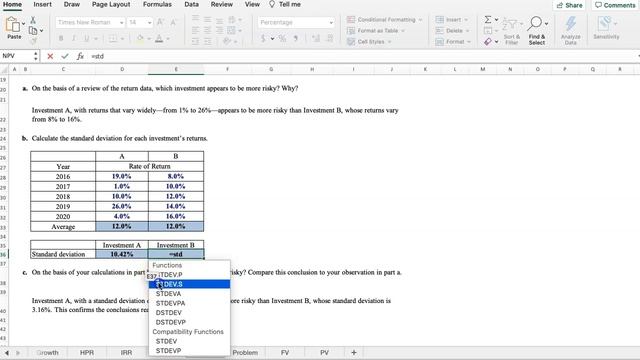Click the currency dollar icon

[263, 38]
